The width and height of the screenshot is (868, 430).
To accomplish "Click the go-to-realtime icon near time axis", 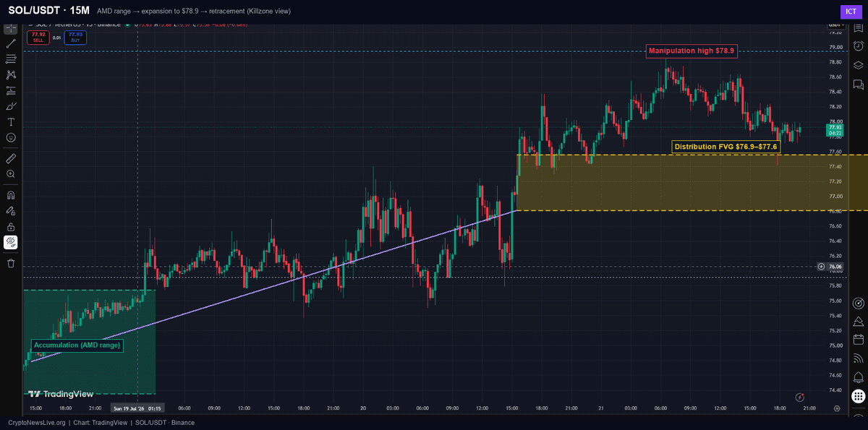I will click(x=800, y=397).
